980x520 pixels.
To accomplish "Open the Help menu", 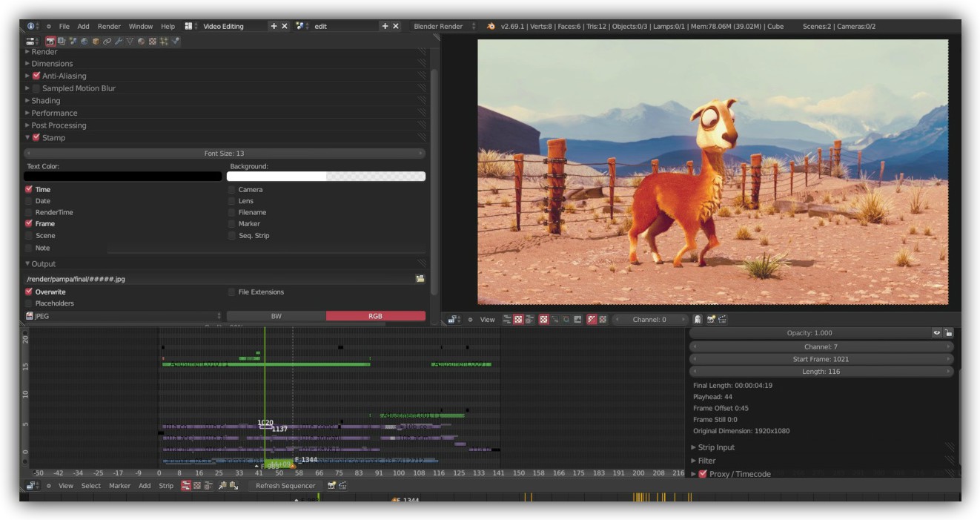I will pyautogui.click(x=168, y=26).
